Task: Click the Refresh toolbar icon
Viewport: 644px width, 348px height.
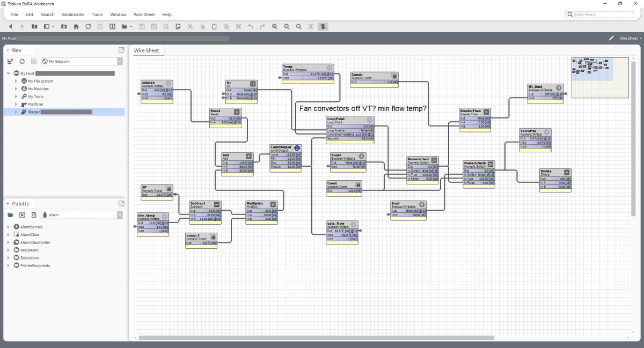Action: point(88,26)
